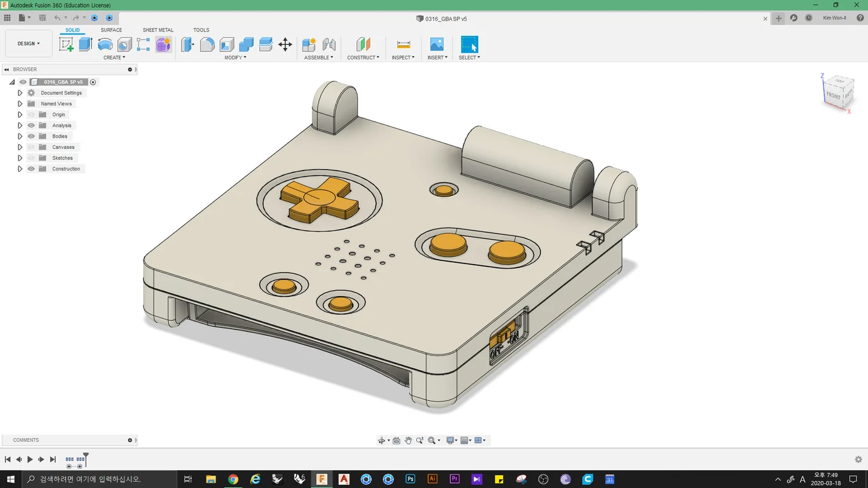The width and height of the screenshot is (868, 488).
Task: Switch to the TOOLS tab
Action: click(201, 30)
